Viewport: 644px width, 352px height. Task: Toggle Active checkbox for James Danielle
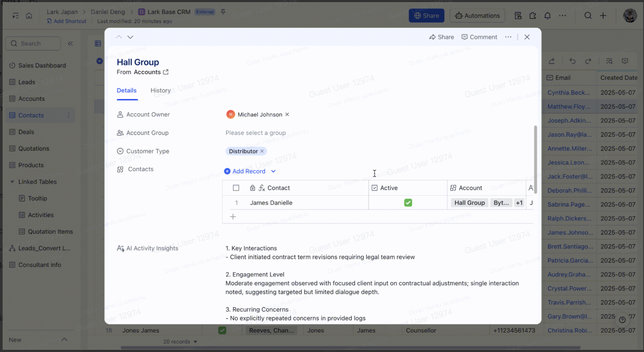pyautogui.click(x=408, y=203)
